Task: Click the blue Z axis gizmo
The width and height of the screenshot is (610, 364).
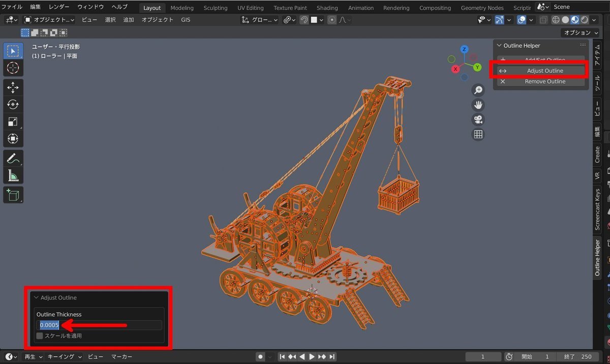Action: [465, 49]
